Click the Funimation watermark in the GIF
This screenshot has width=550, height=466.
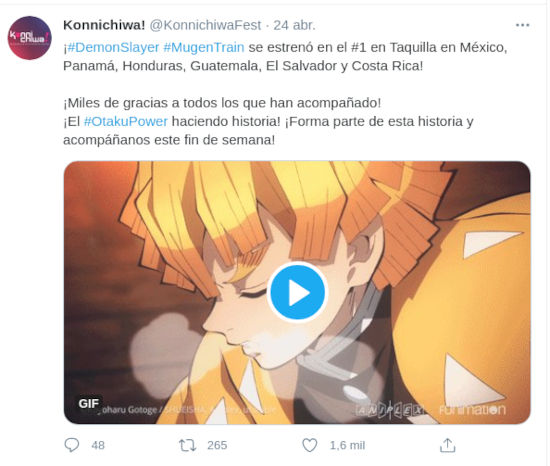pyautogui.click(x=472, y=410)
